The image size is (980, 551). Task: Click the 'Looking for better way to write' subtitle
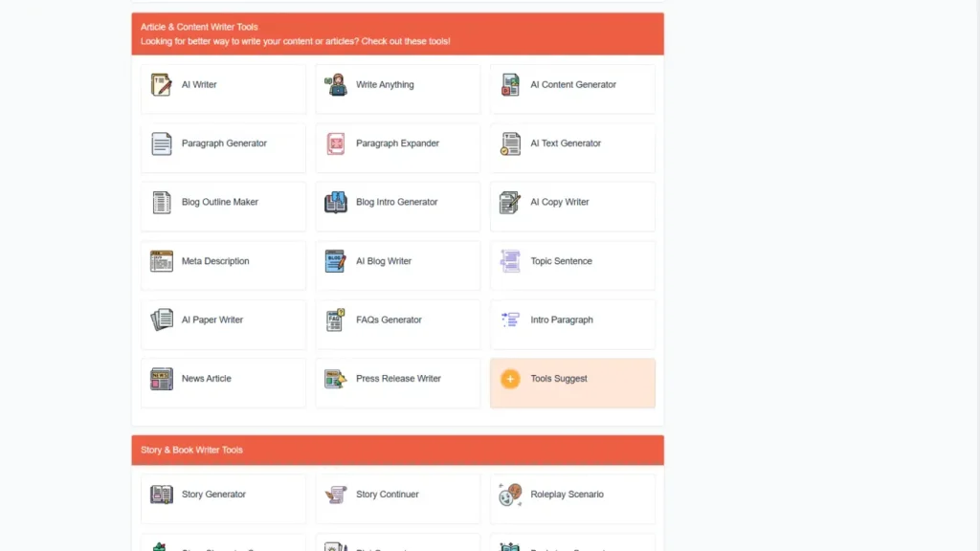[295, 41]
